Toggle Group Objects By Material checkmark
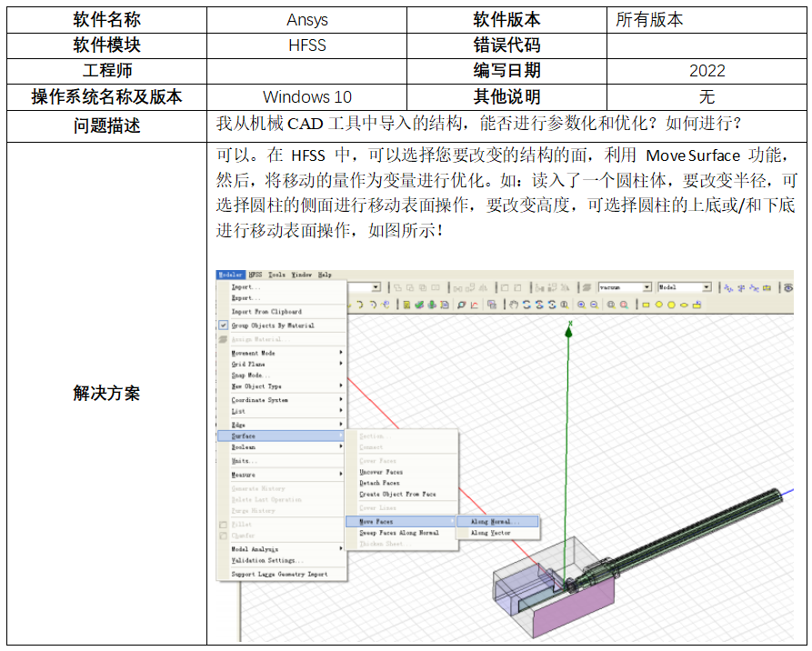This screenshot has height=651, width=812. coord(224,325)
